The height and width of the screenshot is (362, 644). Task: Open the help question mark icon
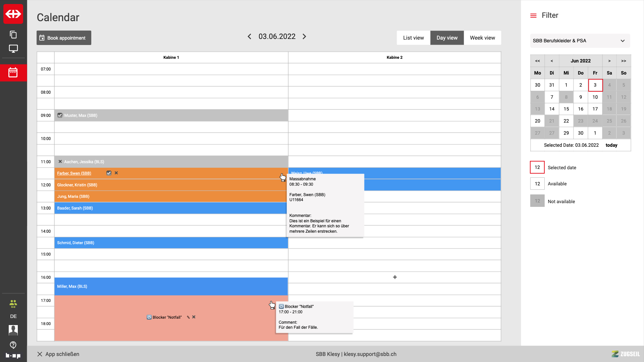point(13,345)
